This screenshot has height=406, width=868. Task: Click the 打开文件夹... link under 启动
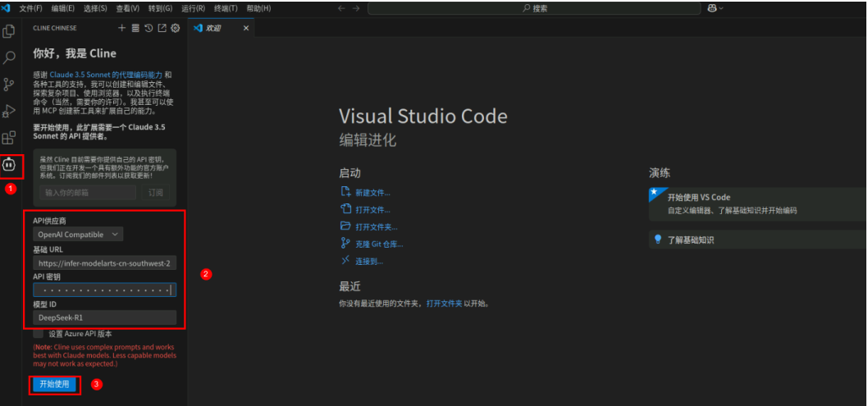point(377,226)
